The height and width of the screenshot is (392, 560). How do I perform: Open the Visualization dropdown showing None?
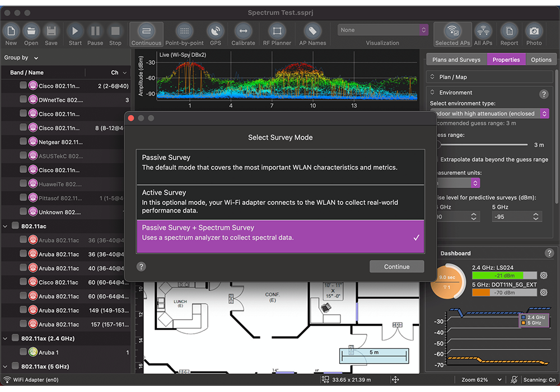(x=382, y=30)
